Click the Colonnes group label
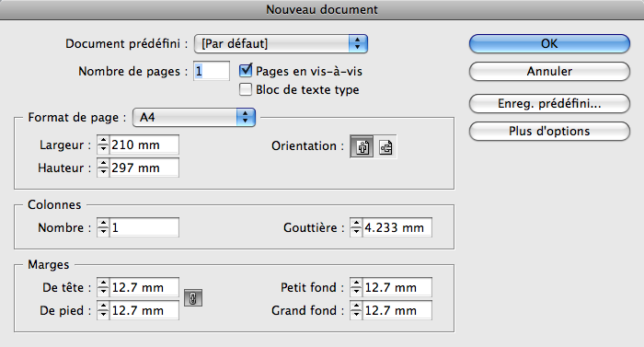This screenshot has width=644, height=347. click(x=54, y=204)
